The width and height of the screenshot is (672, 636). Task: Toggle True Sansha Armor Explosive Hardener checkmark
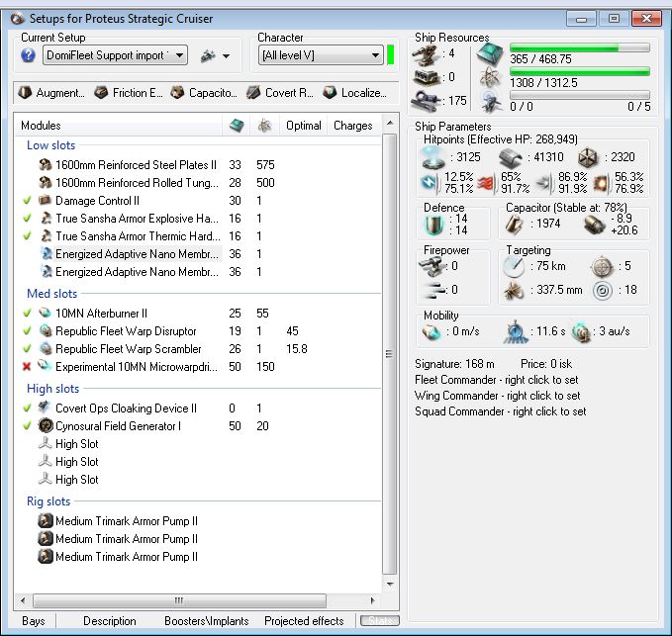coord(27,219)
